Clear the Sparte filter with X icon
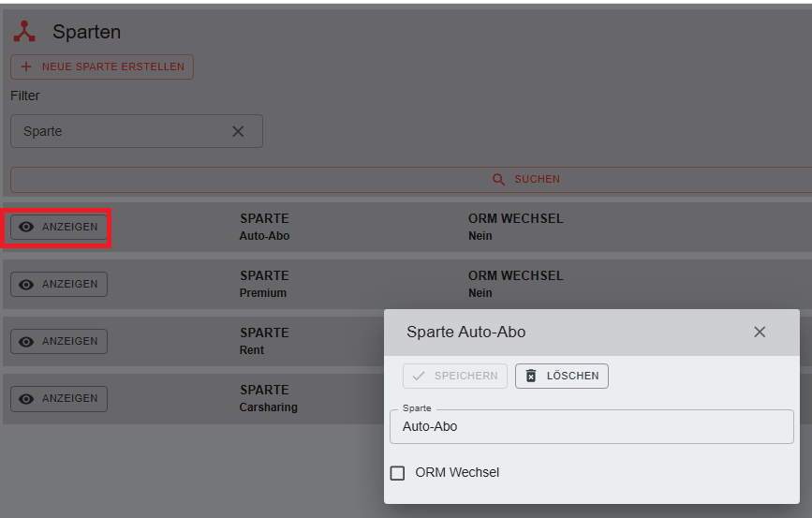 pos(238,131)
